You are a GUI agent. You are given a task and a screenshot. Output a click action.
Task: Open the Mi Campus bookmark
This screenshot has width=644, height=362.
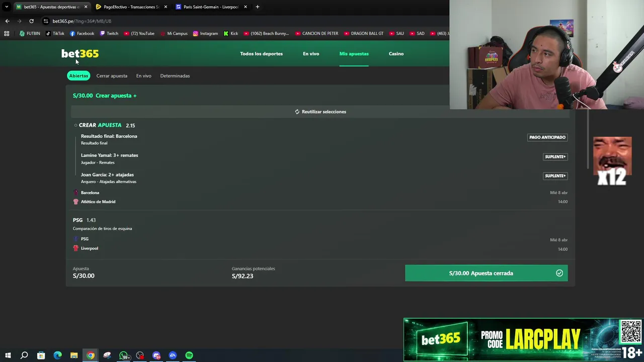point(174,34)
